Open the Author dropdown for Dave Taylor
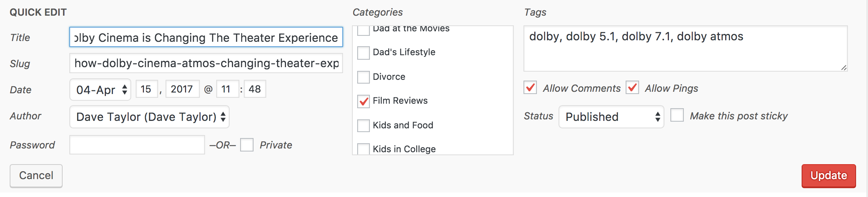The image size is (868, 197). coord(150,117)
